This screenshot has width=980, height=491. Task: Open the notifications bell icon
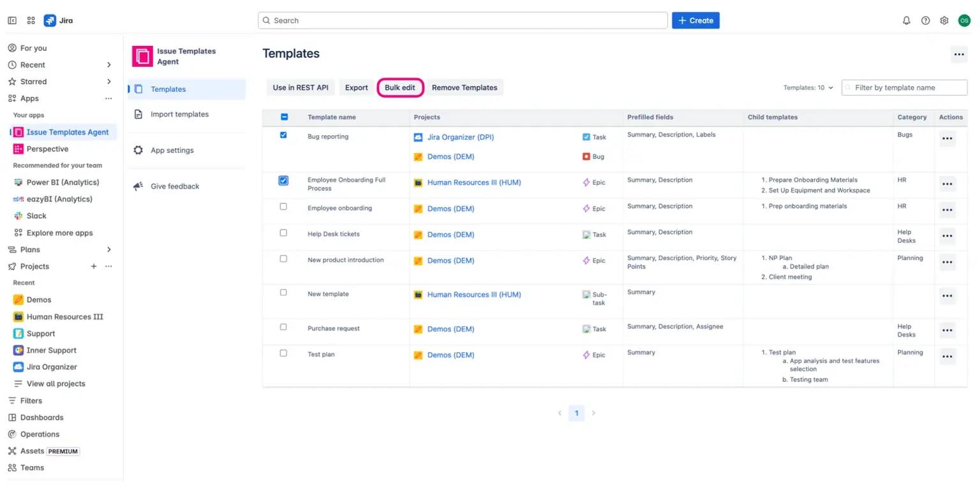[906, 20]
